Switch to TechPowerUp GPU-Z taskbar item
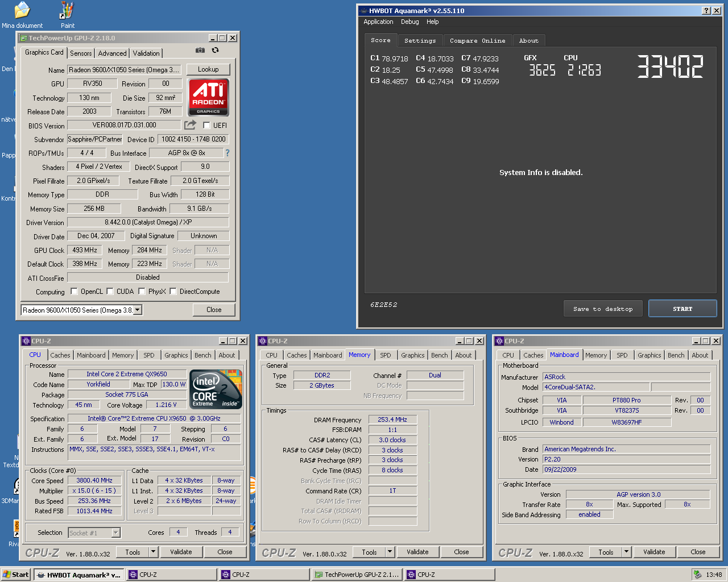The width and height of the screenshot is (728, 582). 357,575
